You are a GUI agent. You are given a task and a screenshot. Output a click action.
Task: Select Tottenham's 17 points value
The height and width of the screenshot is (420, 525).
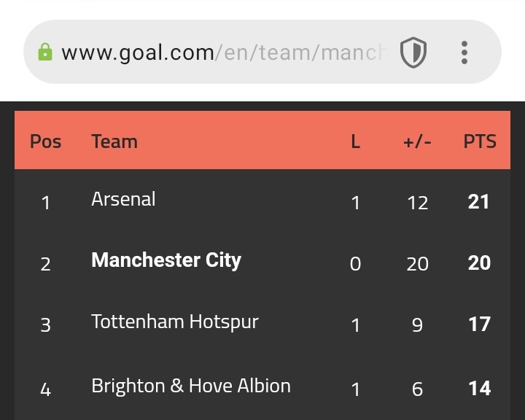480,324
